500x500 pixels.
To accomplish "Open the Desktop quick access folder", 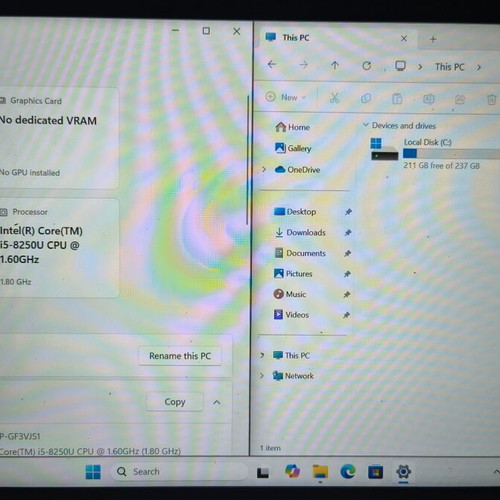I will (x=295, y=212).
